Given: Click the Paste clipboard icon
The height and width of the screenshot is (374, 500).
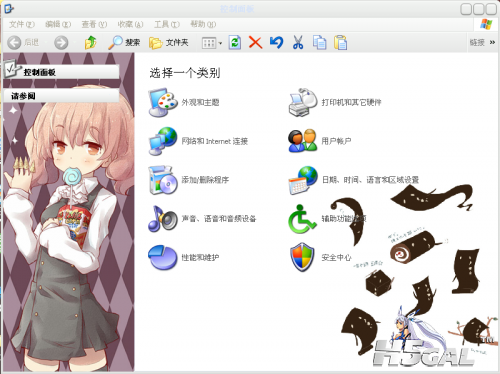Looking at the screenshot, I should point(341,42).
